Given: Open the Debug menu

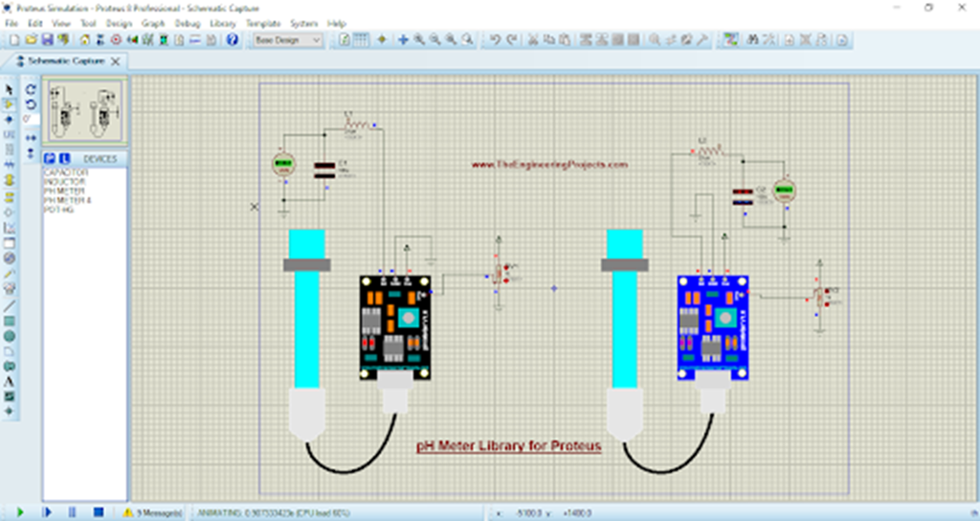Looking at the screenshot, I should (x=188, y=23).
